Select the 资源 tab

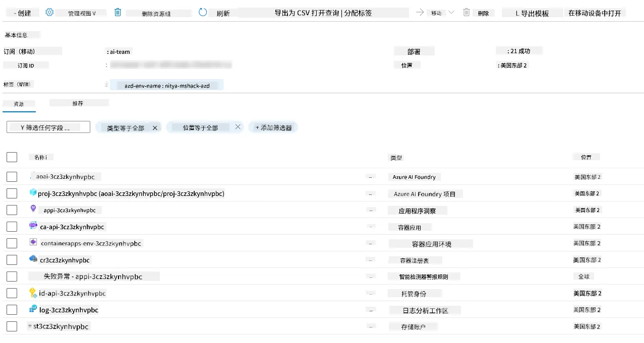(19, 104)
